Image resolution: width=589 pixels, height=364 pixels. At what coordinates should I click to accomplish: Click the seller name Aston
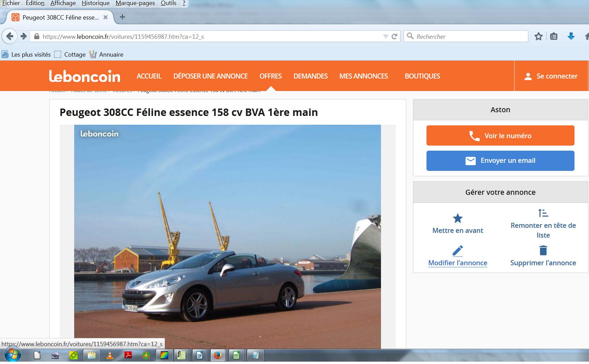(500, 110)
